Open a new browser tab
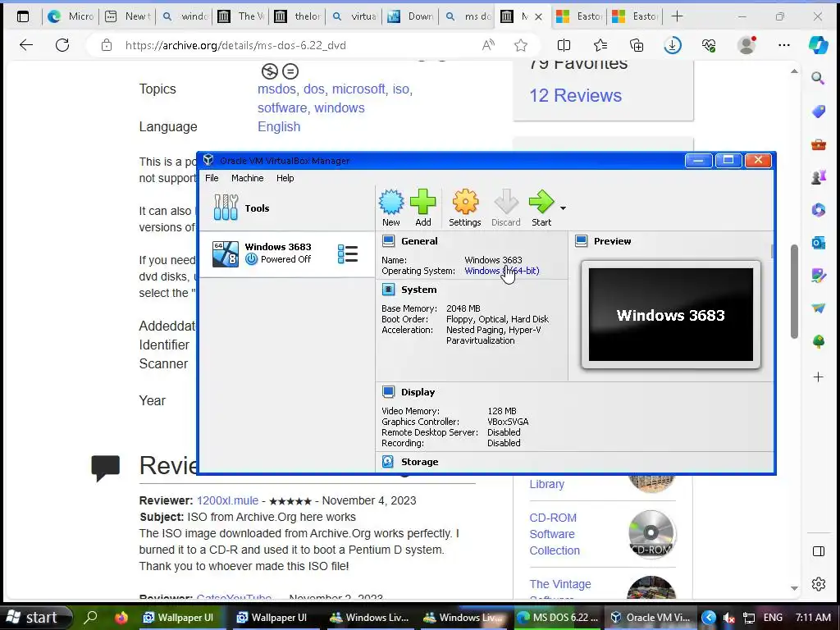Viewport: 840px width, 630px height. tap(677, 16)
